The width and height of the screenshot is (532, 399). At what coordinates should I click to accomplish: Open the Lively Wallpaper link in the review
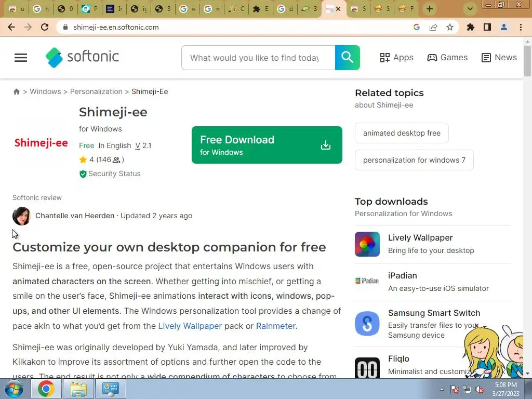point(190,326)
